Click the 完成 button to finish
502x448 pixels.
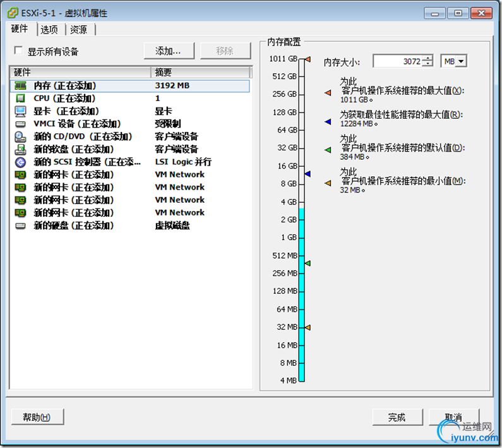point(397,417)
